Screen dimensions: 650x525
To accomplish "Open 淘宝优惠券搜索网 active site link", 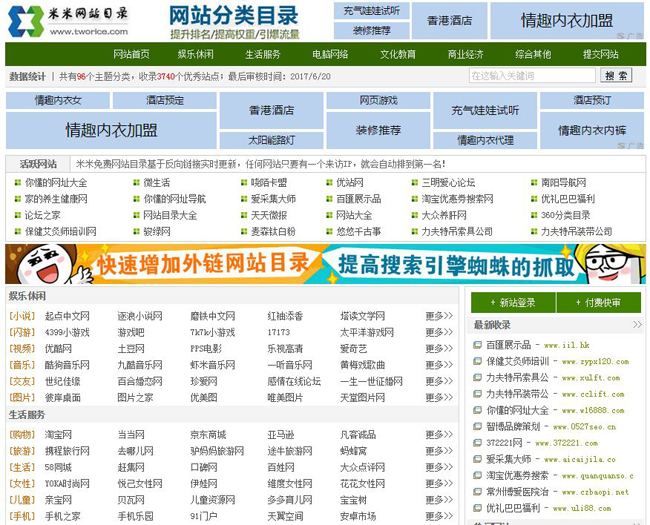I will click(x=457, y=199).
